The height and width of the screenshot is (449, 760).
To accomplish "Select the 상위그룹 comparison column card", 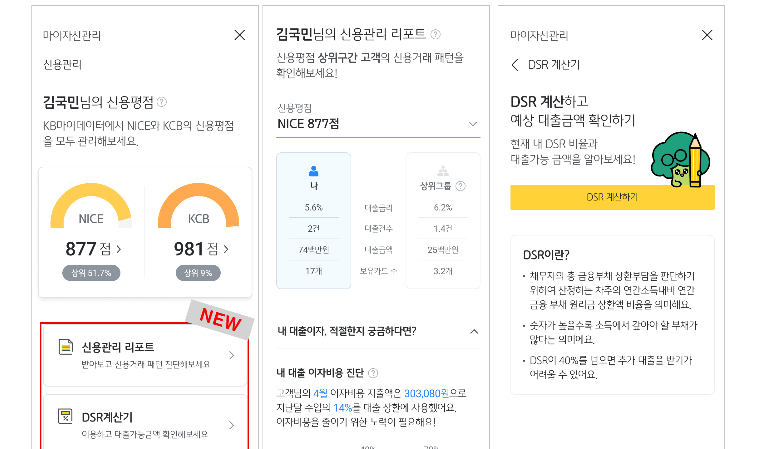I will tap(443, 221).
